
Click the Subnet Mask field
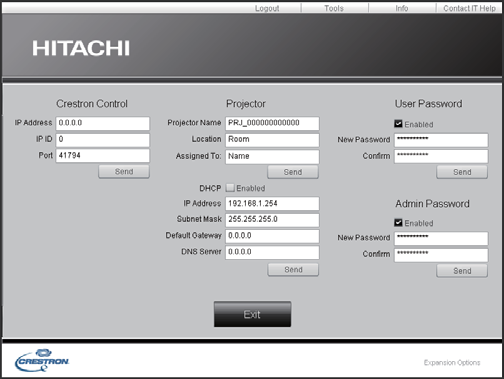tap(272, 220)
